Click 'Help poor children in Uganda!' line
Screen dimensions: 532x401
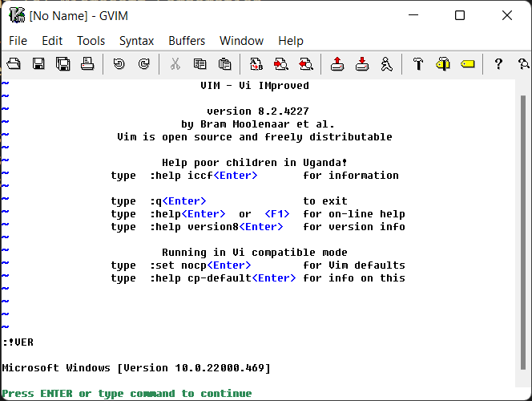tap(255, 163)
